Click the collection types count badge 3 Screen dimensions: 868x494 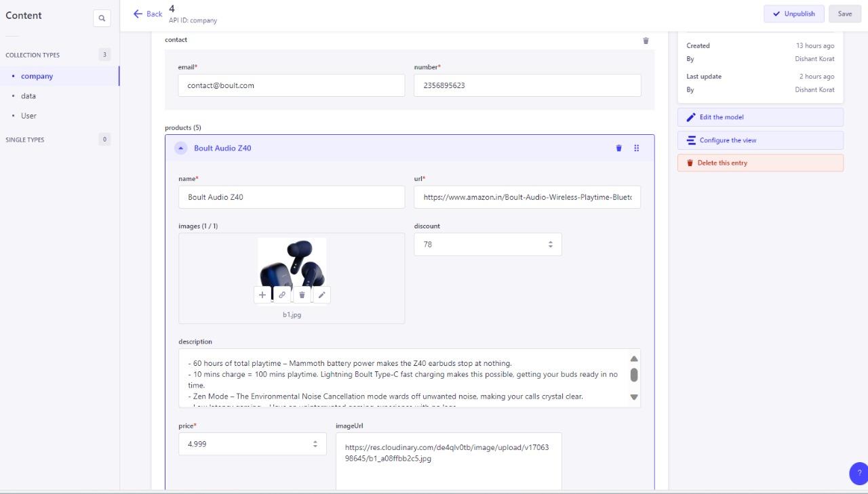coord(104,55)
